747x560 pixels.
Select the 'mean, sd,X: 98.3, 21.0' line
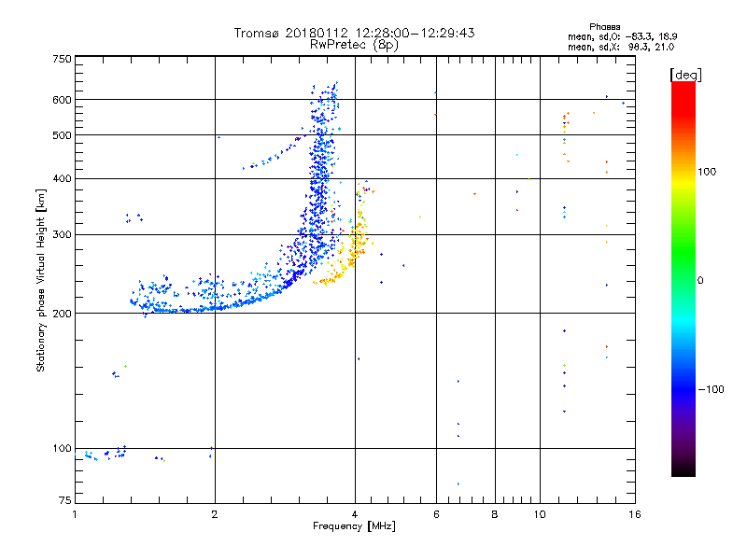tap(621, 47)
